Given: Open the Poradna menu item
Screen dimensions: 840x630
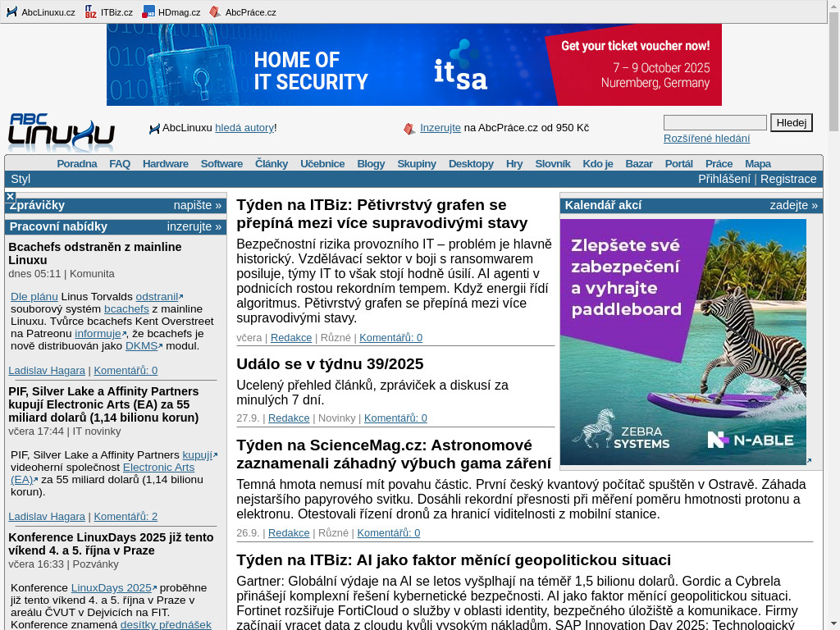Looking at the screenshot, I should pyautogui.click(x=77, y=163).
